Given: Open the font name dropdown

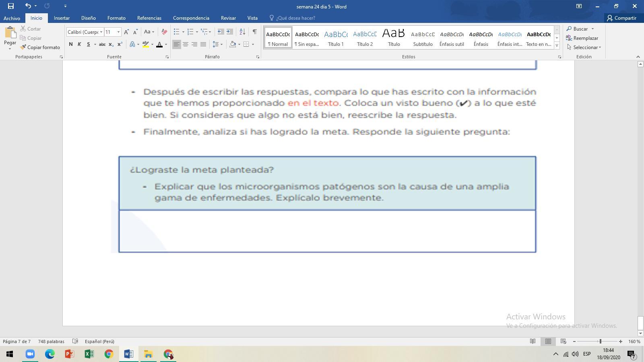Looking at the screenshot, I should [101, 32].
